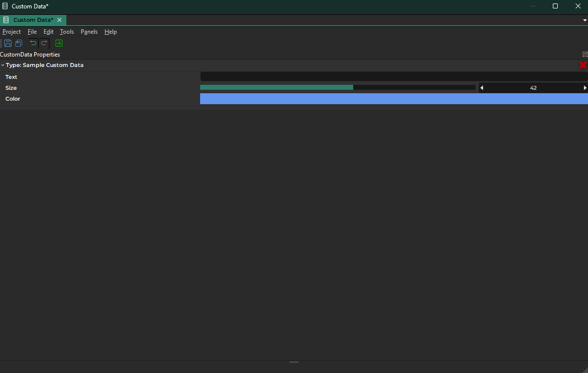588x373 pixels.
Task: Click the document icon on the Custom Data tab
Action: 6,20
